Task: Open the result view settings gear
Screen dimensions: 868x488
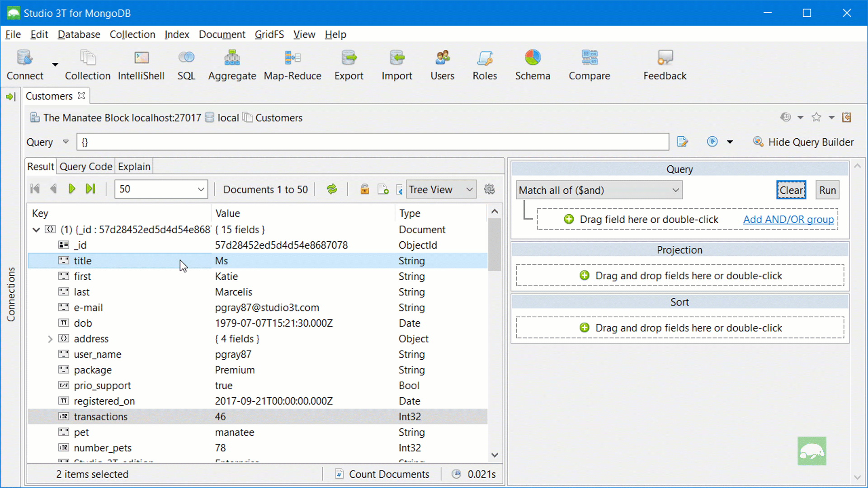Action: pos(490,189)
